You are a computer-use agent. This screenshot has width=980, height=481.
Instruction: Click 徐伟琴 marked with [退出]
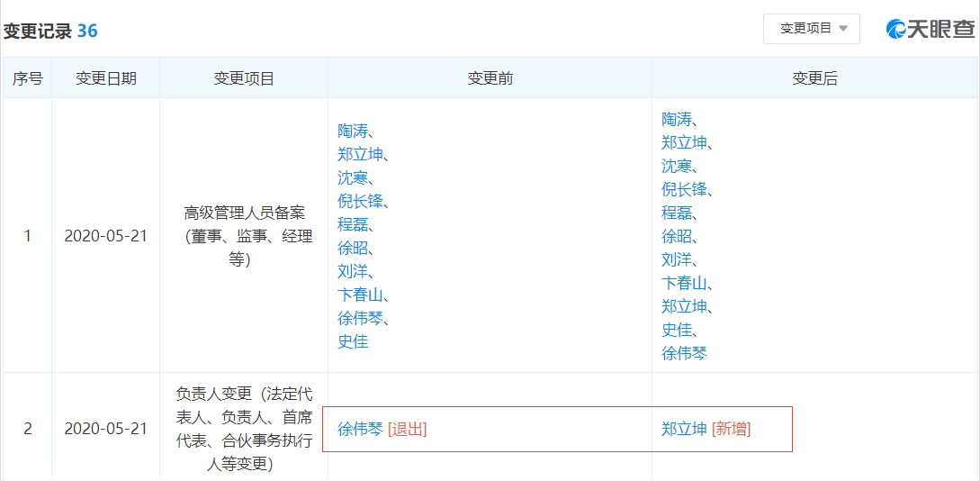[x=360, y=429]
